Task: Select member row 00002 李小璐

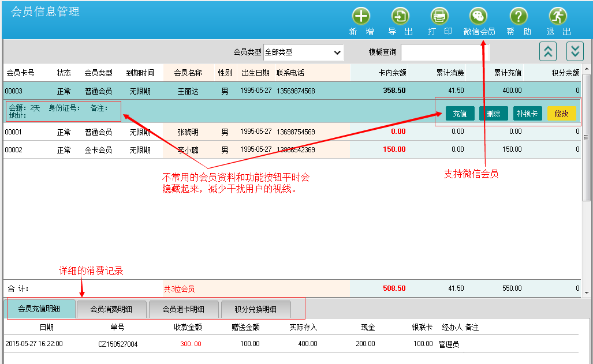Action: click(191, 150)
